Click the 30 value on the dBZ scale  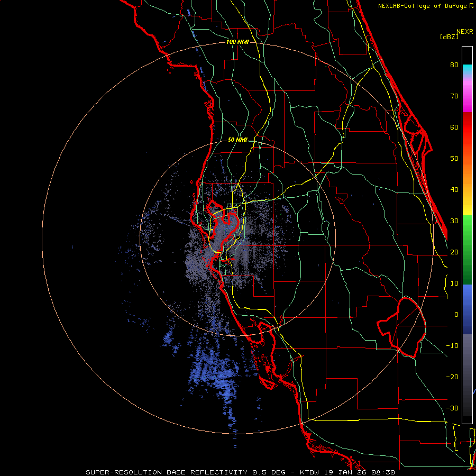(x=454, y=221)
